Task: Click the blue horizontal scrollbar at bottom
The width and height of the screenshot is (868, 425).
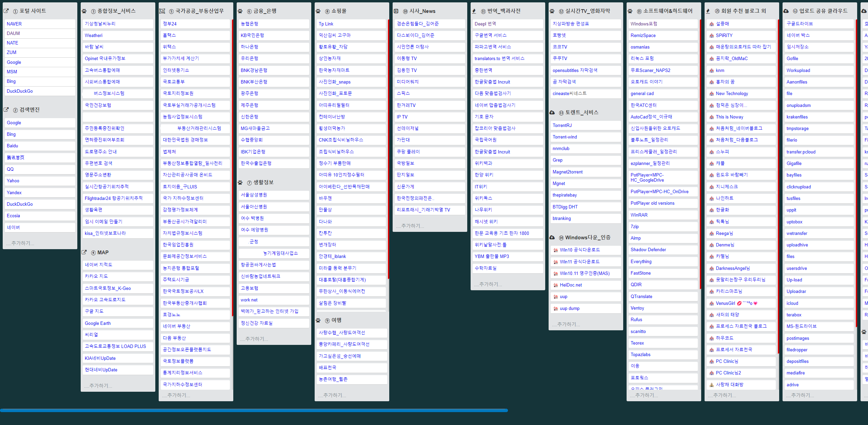Action: [x=254, y=410]
